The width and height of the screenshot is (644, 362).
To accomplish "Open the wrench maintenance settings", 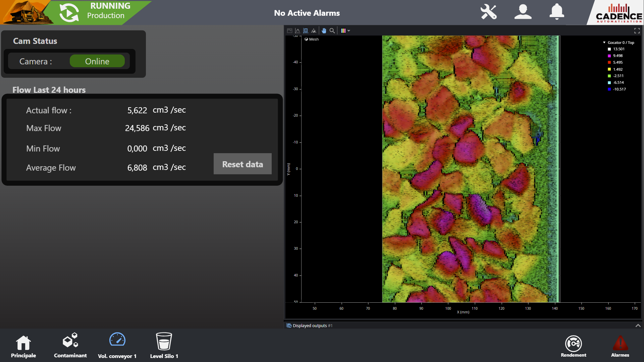I will [x=488, y=12].
